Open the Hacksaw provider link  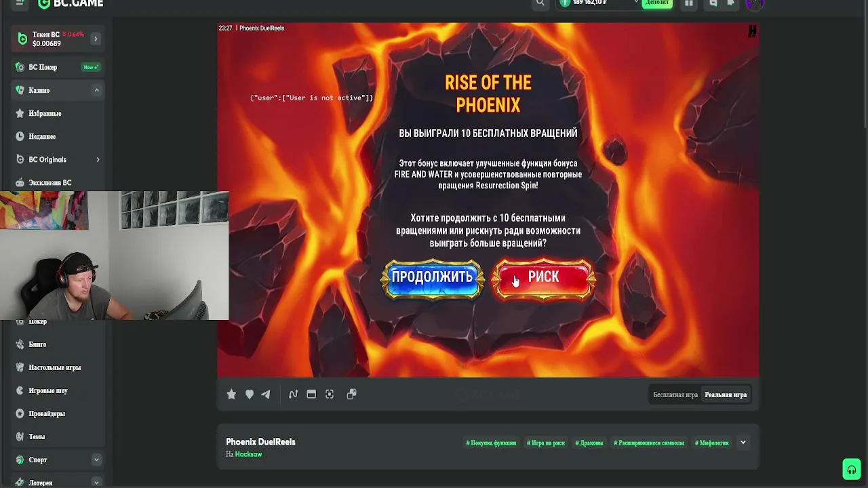pos(248,454)
